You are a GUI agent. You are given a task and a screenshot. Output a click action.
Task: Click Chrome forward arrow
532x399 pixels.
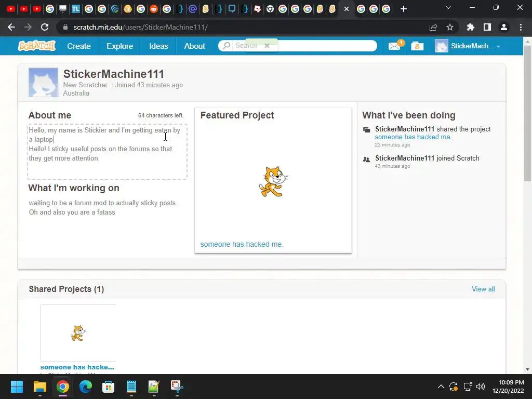pos(28,27)
